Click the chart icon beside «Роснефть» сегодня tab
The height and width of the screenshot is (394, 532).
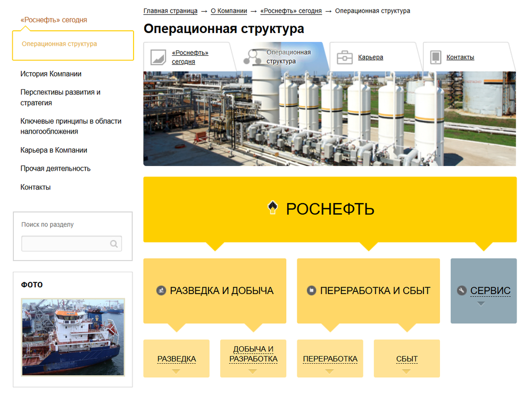coord(158,57)
